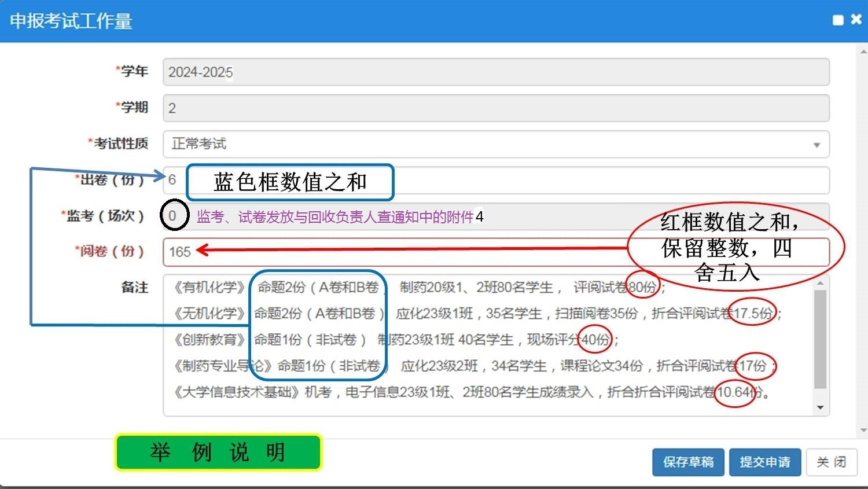Save the form with 保存草稿
Screen dimensions: 868x489
tap(688, 462)
